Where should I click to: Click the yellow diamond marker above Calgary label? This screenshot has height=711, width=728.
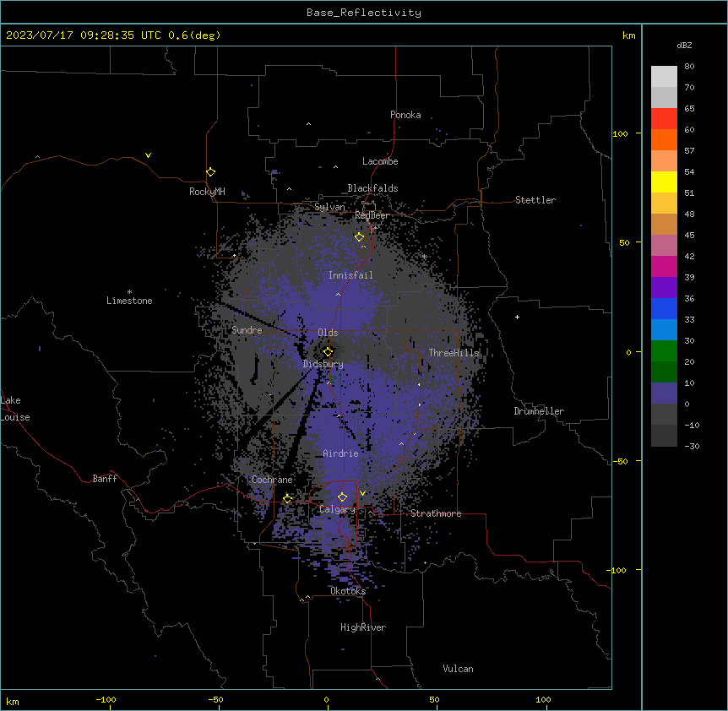(342, 497)
